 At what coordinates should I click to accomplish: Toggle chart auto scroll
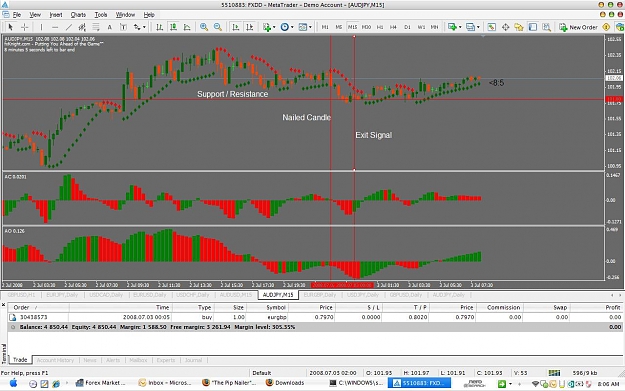[x=236, y=27]
